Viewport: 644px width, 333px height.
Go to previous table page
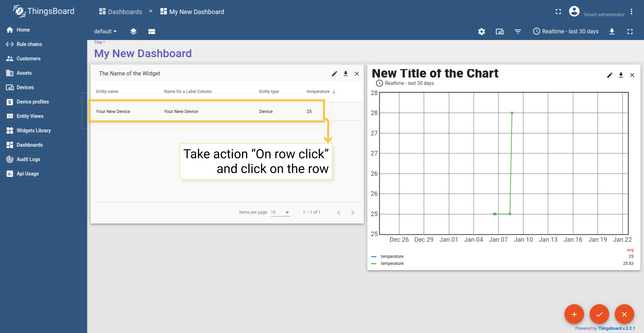tap(339, 213)
